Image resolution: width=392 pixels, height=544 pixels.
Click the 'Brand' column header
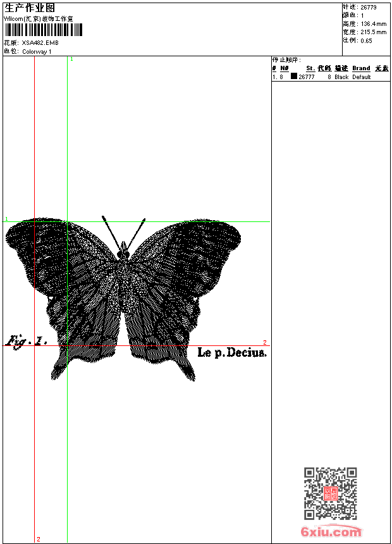(361, 68)
